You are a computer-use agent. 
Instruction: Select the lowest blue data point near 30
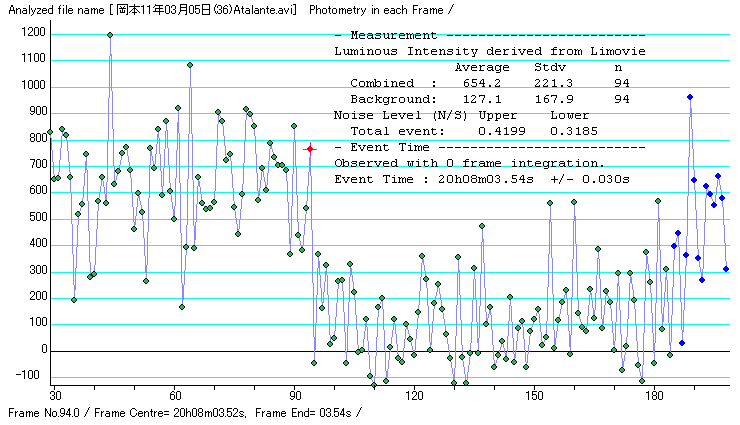coord(682,343)
